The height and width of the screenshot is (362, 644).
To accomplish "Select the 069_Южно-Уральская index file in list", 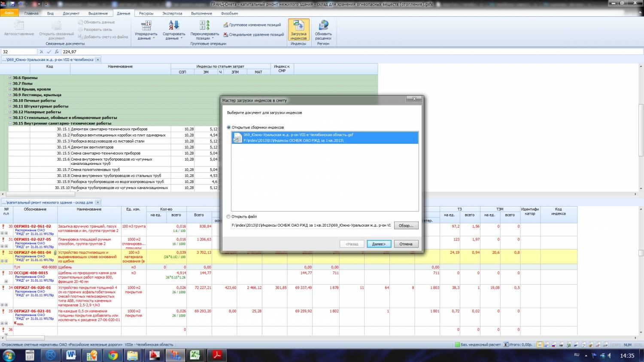I will (x=324, y=137).
